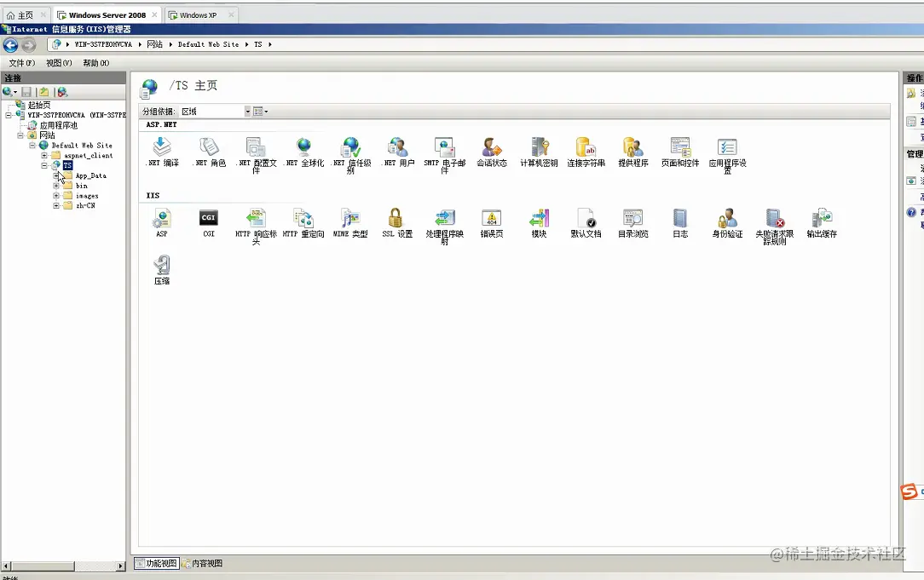The image size is (924, 580).
Task: Collapse the 网站 tree node
Action: [20, 135]
